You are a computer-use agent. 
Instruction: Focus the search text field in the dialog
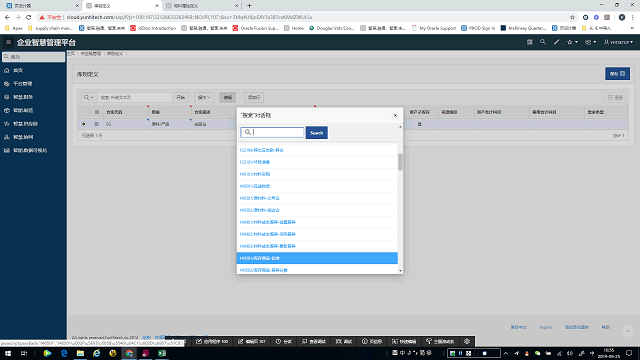point(272,132)
